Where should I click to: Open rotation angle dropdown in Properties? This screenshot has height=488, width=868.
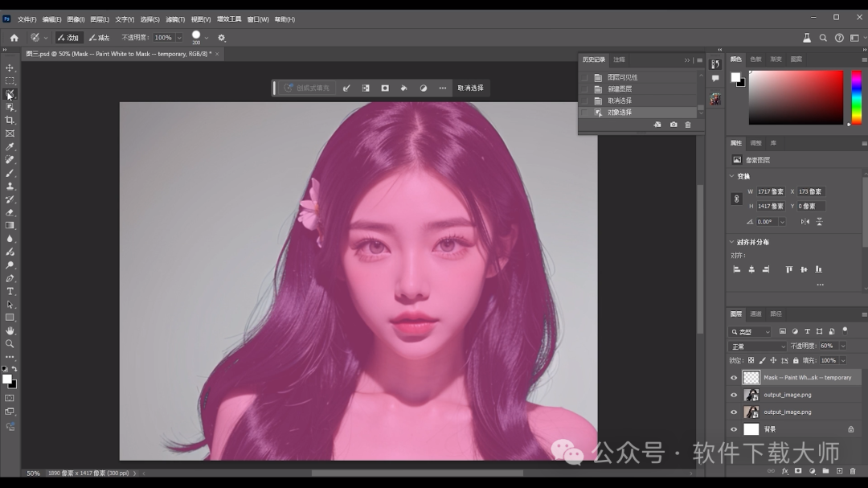(x=782, y=222)
